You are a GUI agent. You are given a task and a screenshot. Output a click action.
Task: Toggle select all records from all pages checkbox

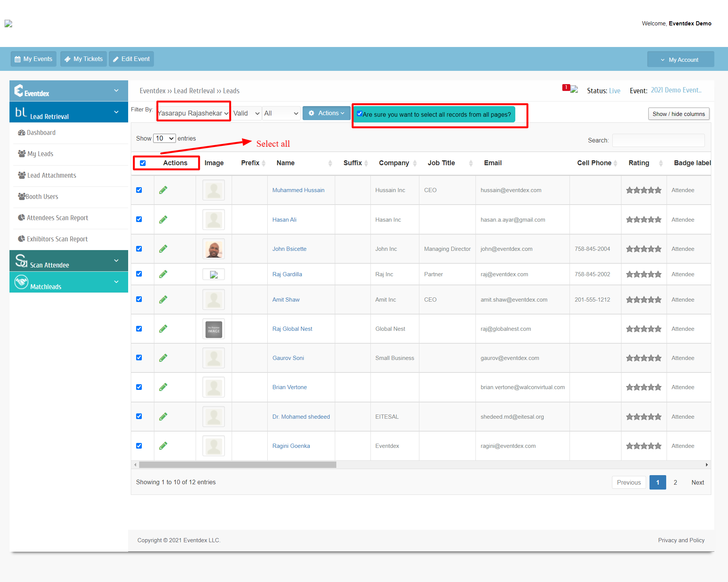(x=359, y=114)
